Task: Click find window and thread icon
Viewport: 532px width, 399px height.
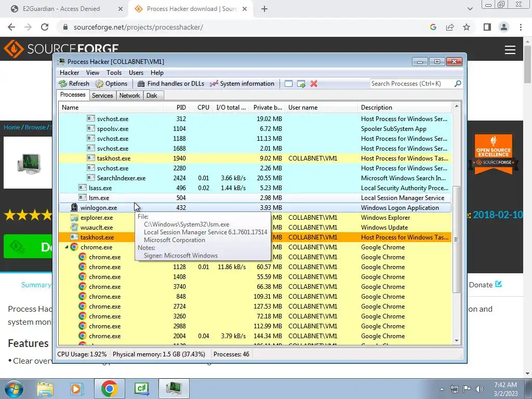Action: tap(301, 84)
